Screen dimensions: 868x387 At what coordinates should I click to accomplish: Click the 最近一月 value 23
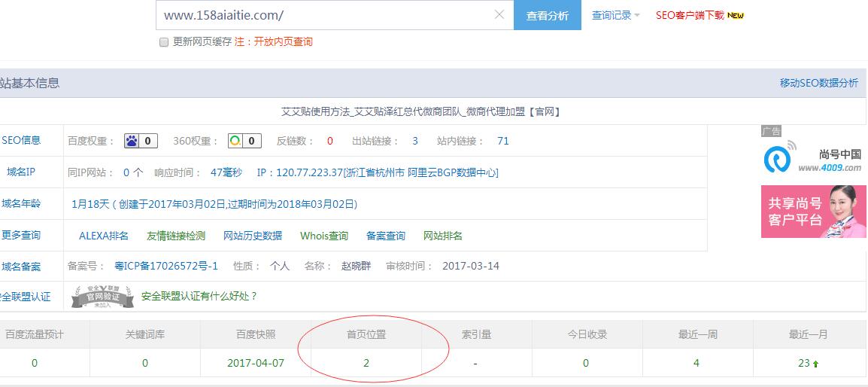[x=804, y=363]
